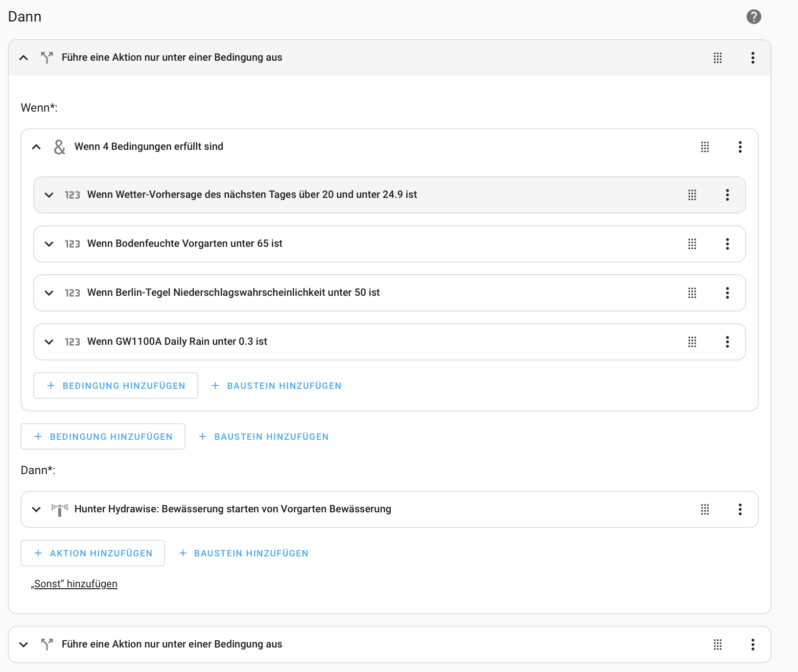
Task: Click drag handle of Bodenfeuchte Vorgarten condition
Action: tap(692, 244)
